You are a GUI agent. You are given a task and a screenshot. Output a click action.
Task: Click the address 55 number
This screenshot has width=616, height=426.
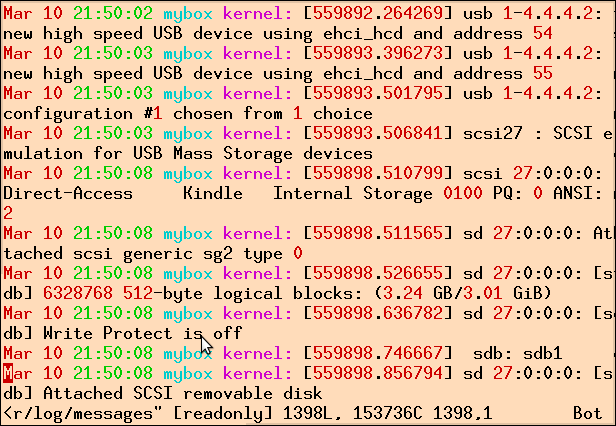click(543, 73)
